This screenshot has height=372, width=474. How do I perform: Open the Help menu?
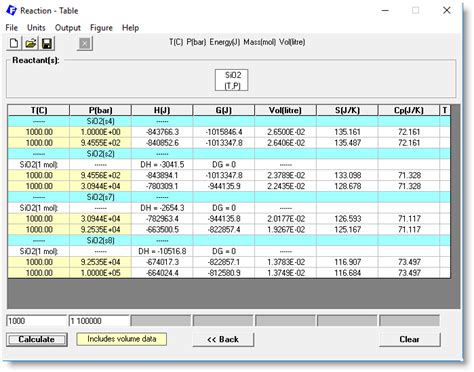130,28
